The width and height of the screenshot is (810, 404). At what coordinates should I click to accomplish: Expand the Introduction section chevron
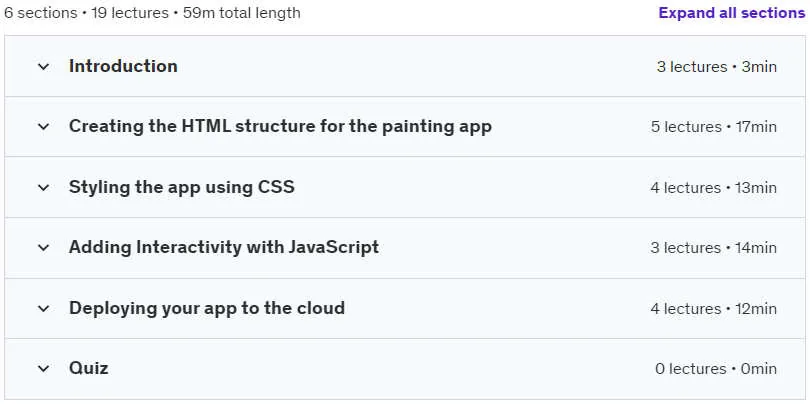coord(43,67)
